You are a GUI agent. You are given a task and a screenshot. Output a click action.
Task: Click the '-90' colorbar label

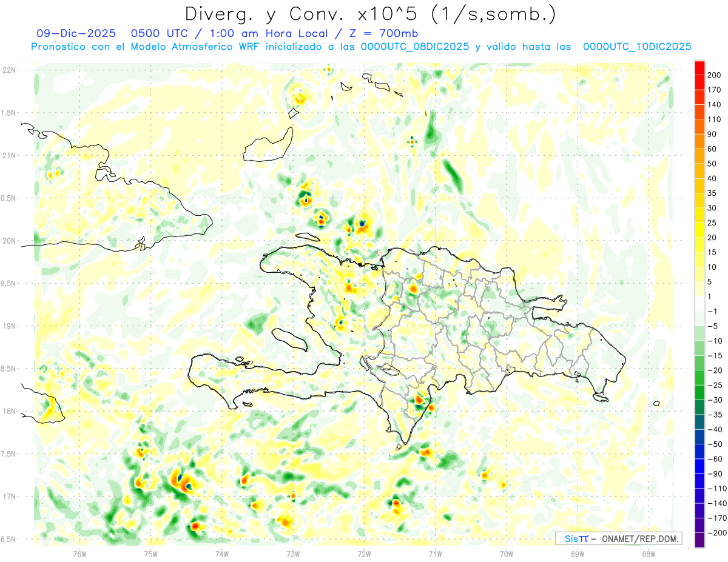(x=715, y=474)
